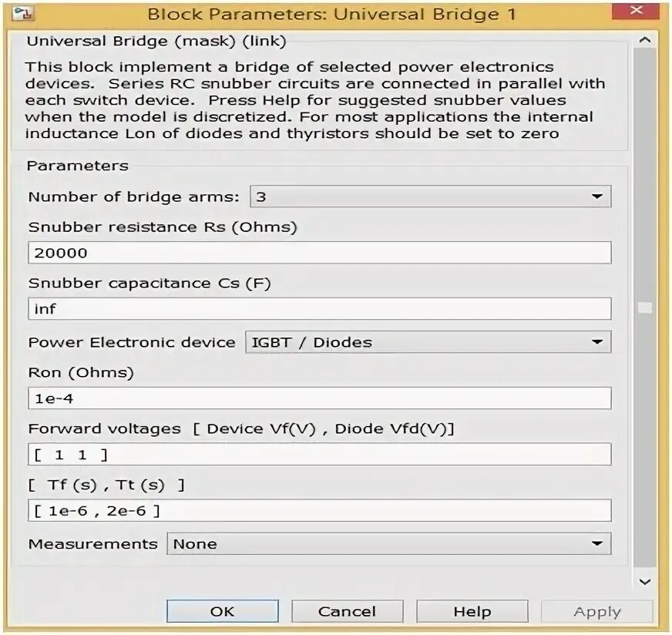This screenshot has height=635, width=672.
Task: Click the Tf and Tt input field
Action: pos(319,510)
